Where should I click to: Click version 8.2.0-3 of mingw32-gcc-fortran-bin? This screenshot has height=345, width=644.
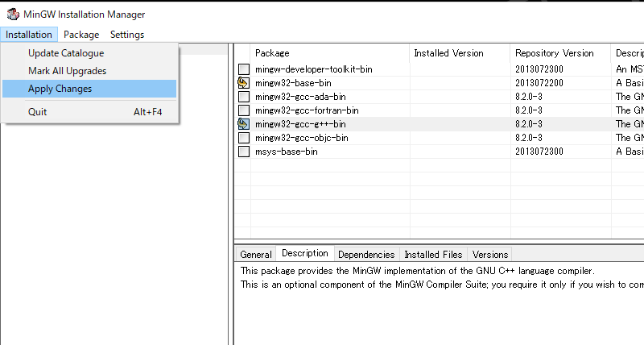529,110
